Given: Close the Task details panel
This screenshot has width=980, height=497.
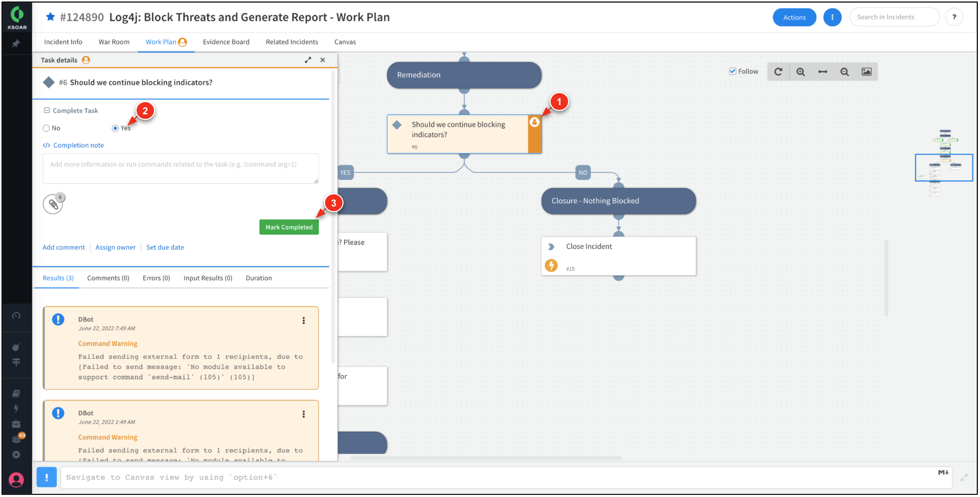Looking at the screenshot, I should point(323,60).
